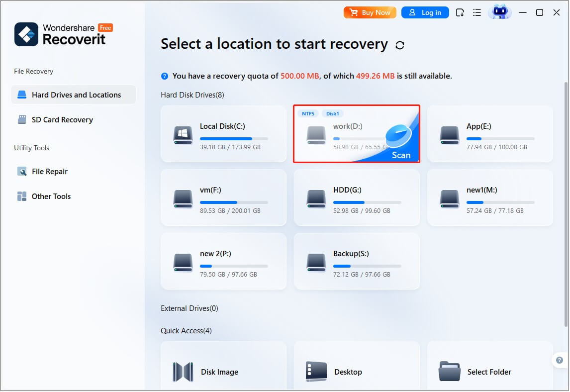Click the vm(F:) usage bar
Image resolution: width=570 pixels, height=392 pixels.
pyautogui.click(x=234, y=202)
